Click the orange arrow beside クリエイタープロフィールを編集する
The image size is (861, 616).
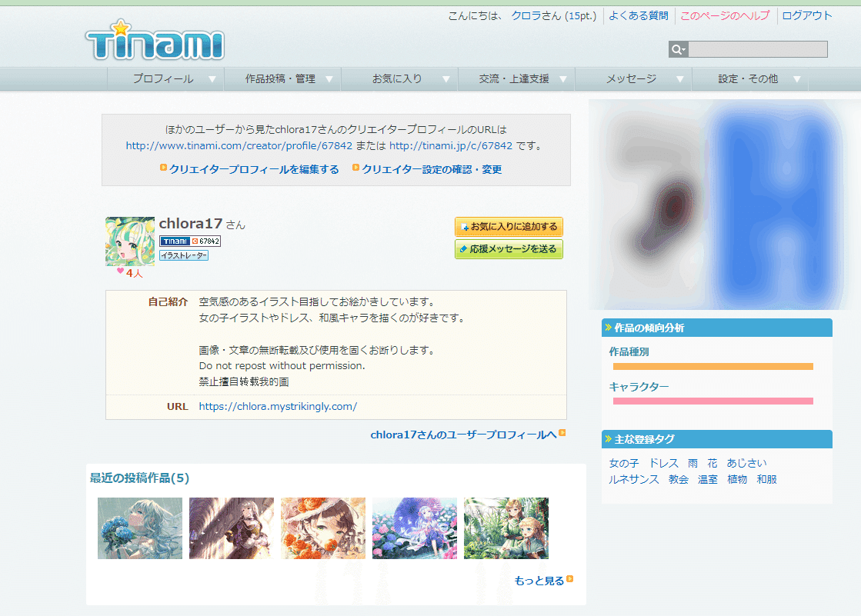pyautogui.click(x=163, y=167)
